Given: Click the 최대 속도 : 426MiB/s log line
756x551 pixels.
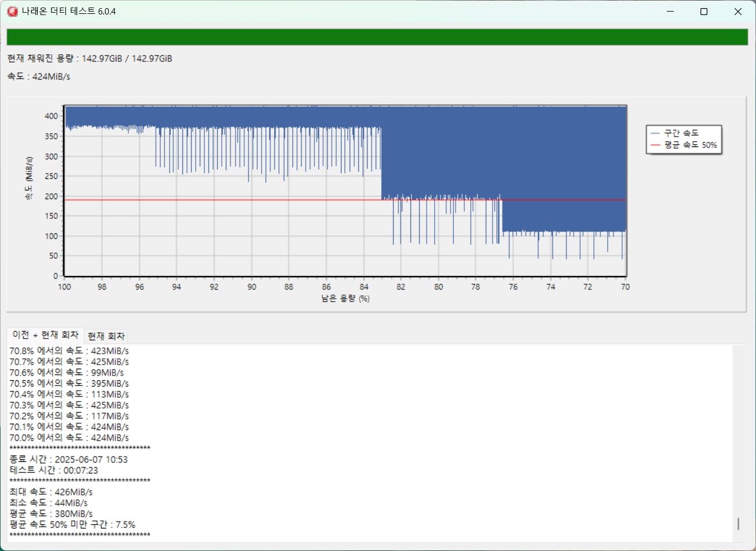Looking at the screenshot, I should coord(51,492).
